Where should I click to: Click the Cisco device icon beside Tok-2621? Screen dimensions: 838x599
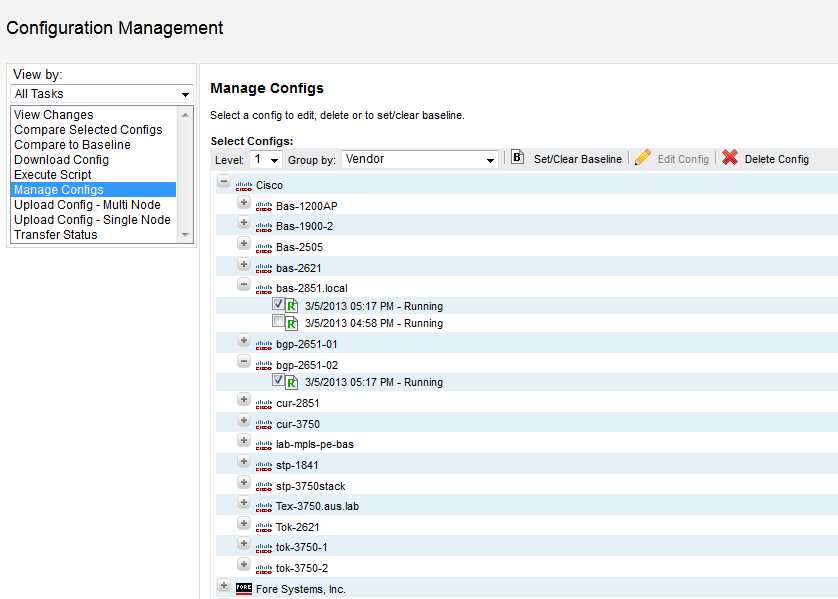262,527
